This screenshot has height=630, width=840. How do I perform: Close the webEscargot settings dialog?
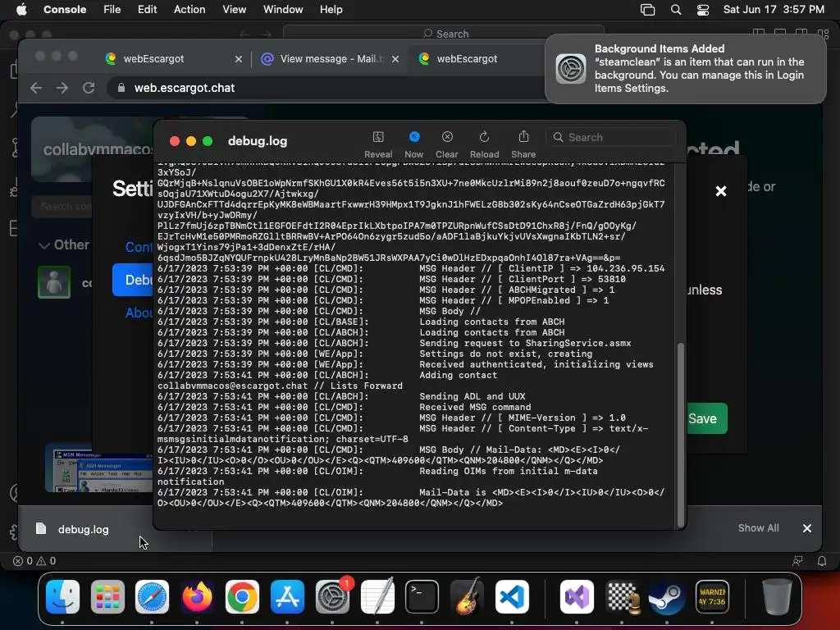[x=721, y=191]
